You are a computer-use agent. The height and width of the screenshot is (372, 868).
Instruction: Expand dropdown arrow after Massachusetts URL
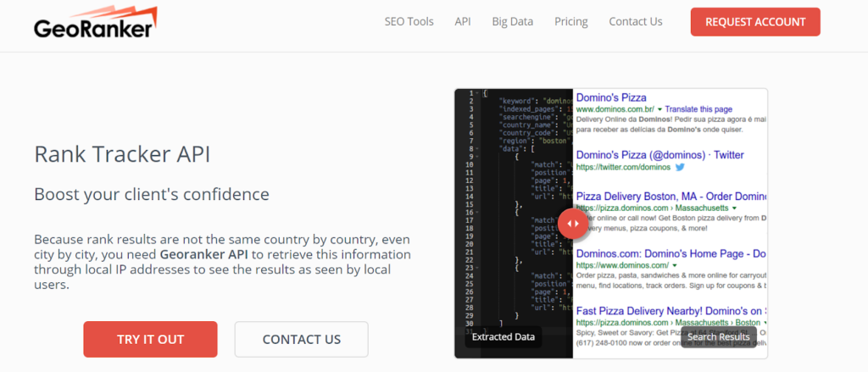[734, 208]
